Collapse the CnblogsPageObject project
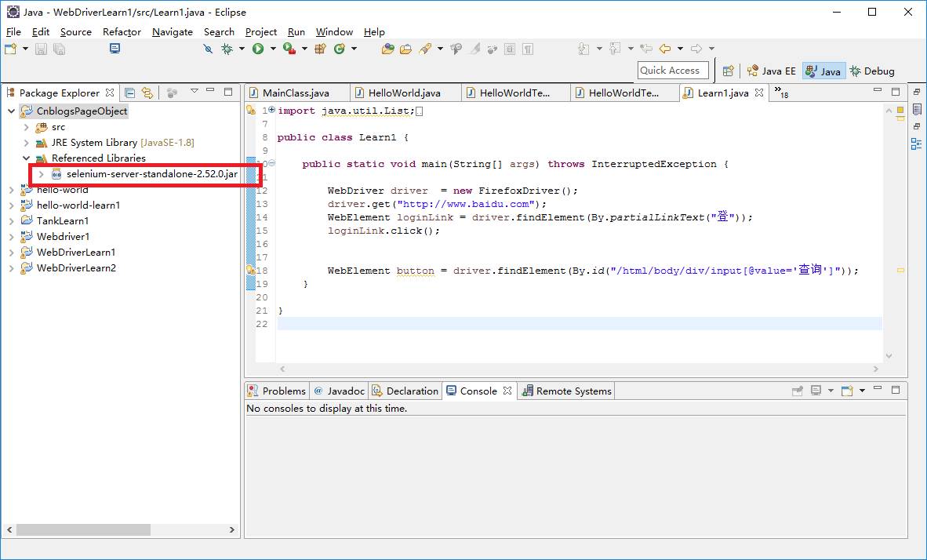The height and width of the screenshot is (560, 927). [11, 111]
